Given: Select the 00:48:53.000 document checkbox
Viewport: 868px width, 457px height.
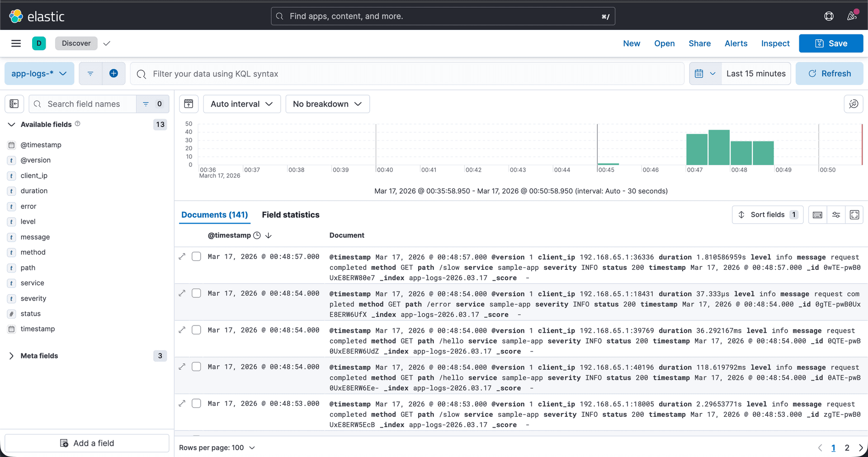Looking at the screenshot, I should point(196,404).
